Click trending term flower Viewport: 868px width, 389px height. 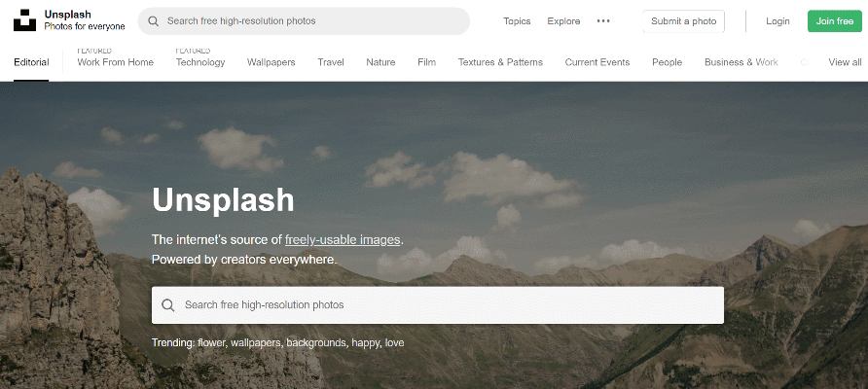211,343
